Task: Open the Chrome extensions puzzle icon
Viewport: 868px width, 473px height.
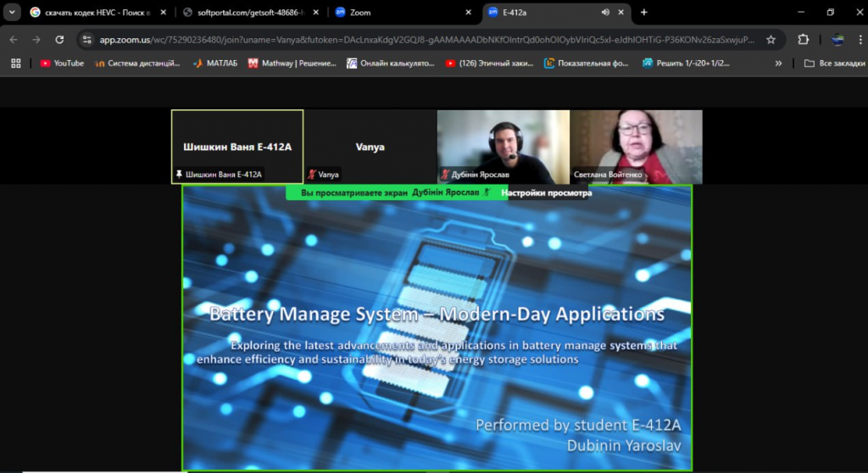Action: 804,39
